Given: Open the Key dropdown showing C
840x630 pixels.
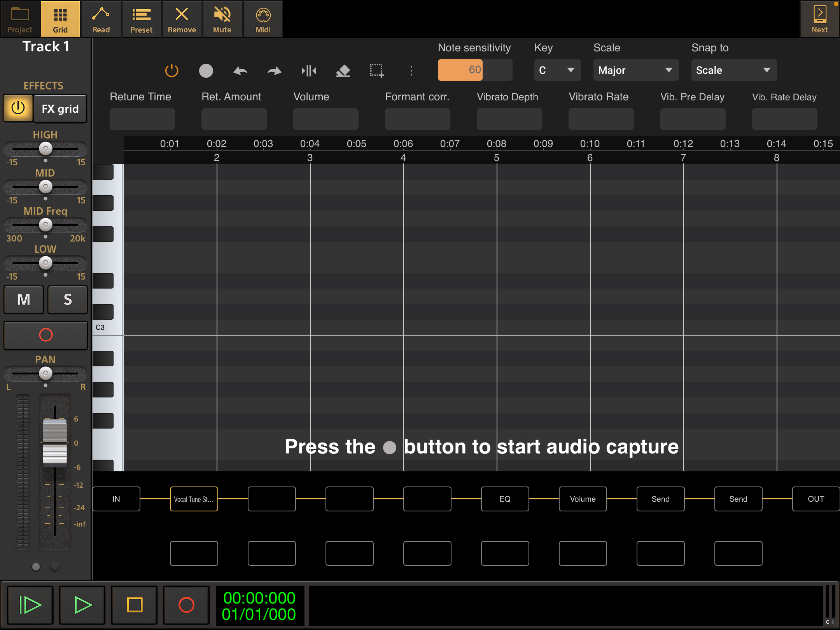Looking at the screenshot, I should click(x=557, y=70).
